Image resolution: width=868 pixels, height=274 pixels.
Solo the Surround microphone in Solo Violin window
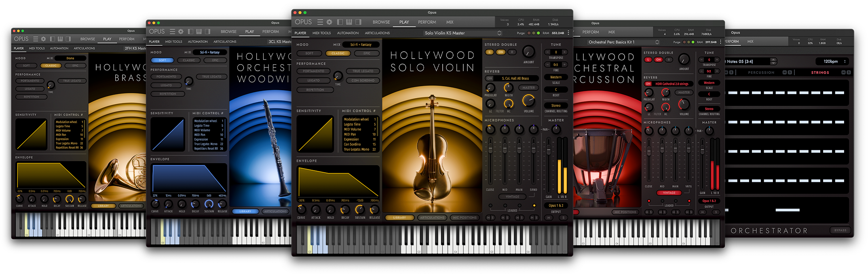(x=536, y=217)
